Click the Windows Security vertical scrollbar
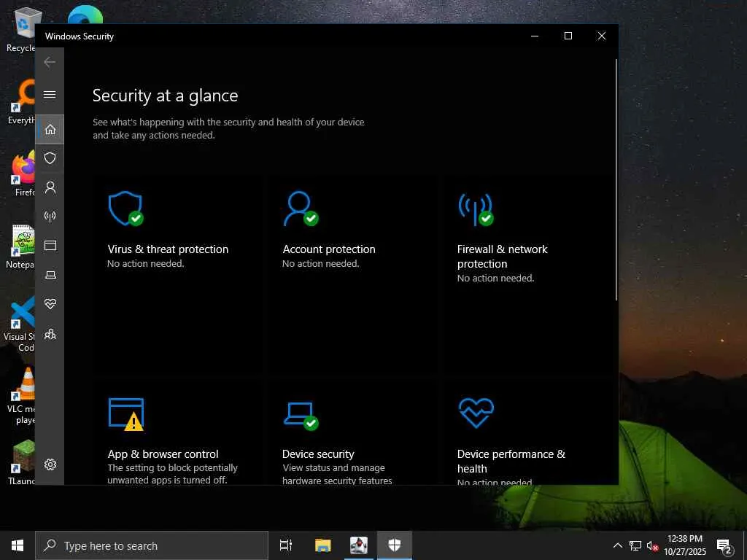747x560 pixels. point(616,179)
